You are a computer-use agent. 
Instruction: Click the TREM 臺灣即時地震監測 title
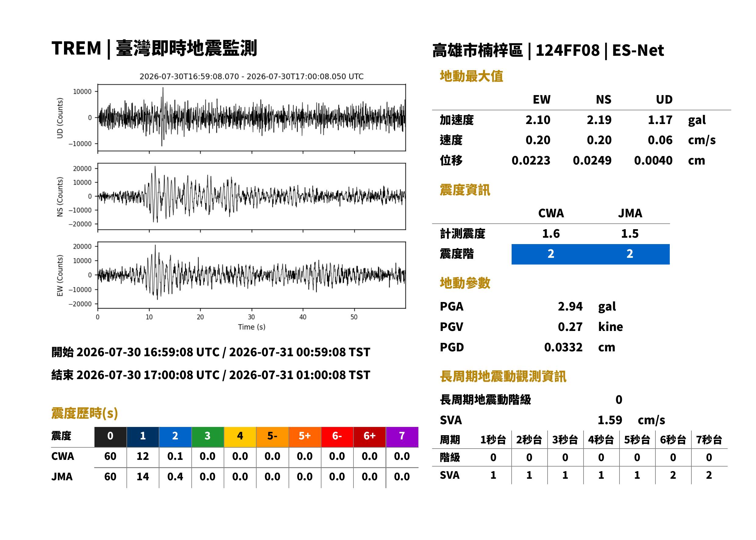pos(154,48)
